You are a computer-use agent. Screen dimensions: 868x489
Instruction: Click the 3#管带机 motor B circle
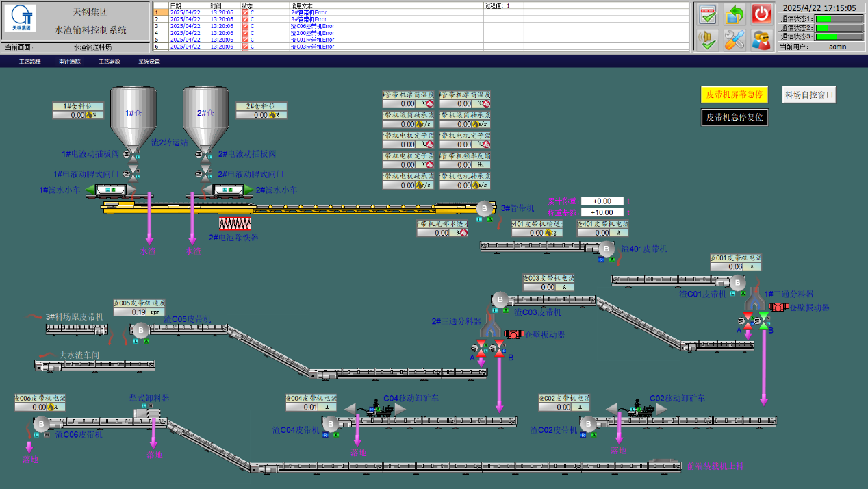tap(484, 208)
